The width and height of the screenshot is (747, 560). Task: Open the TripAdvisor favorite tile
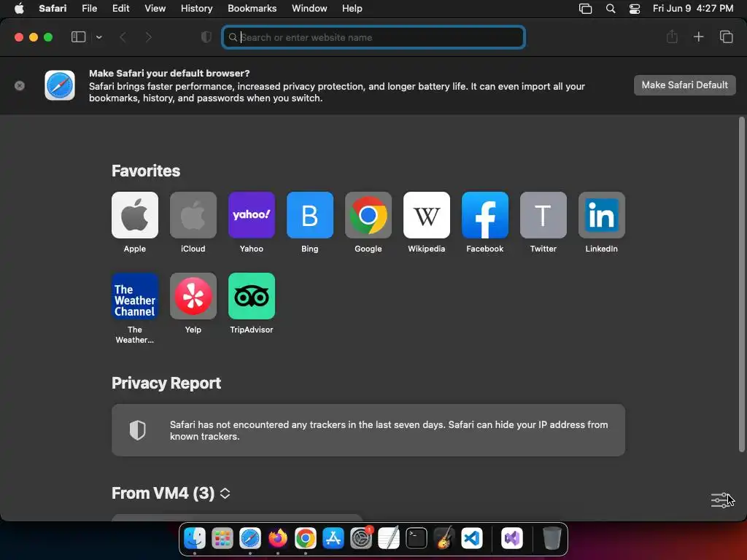[x=252, y=296]
